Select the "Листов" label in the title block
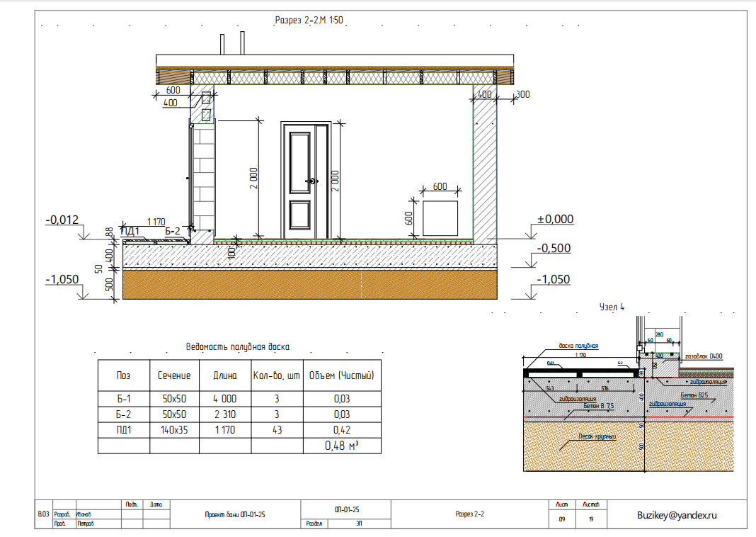The height and width of the screenshot is (537, 756). tap(590, 504)
